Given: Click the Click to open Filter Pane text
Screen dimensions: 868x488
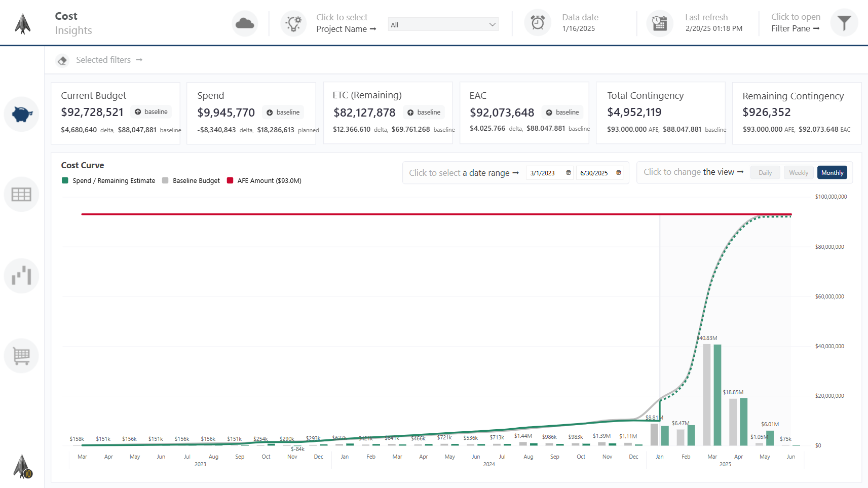Looking at the screenshot, I should point(796,23).
